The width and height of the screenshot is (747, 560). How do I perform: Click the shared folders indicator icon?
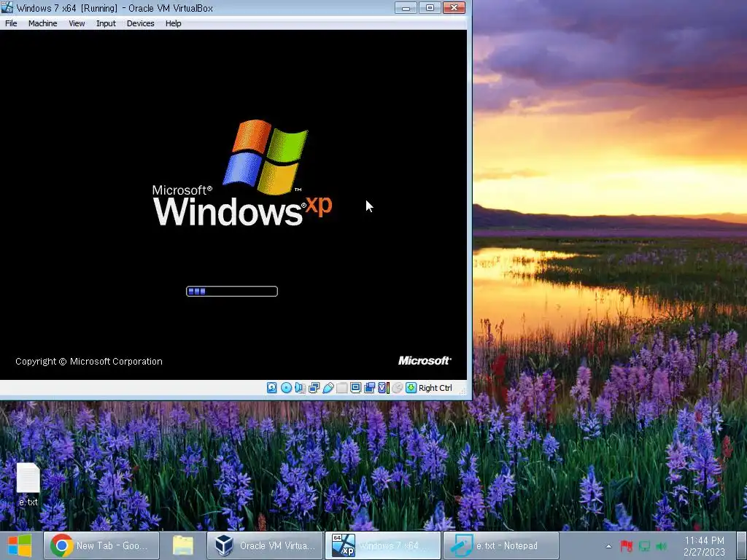click(341, 388)
